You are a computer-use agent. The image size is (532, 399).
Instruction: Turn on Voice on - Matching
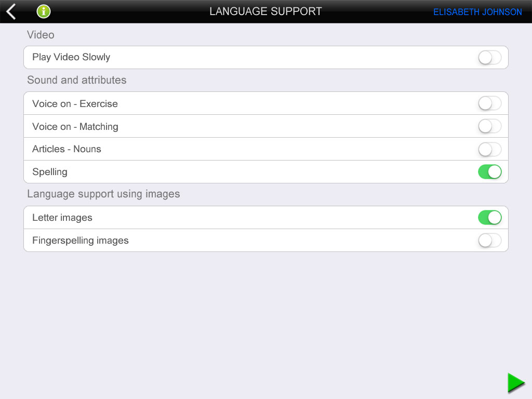489,126
